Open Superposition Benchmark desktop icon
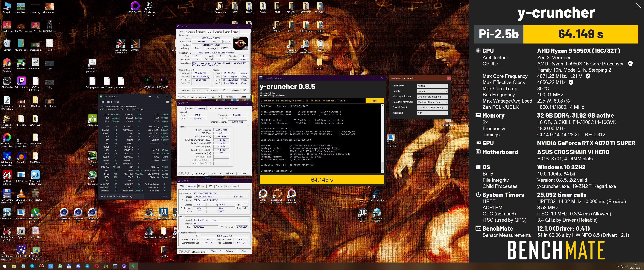Viewport: 644px width, 270px height. tap(121, 46)
